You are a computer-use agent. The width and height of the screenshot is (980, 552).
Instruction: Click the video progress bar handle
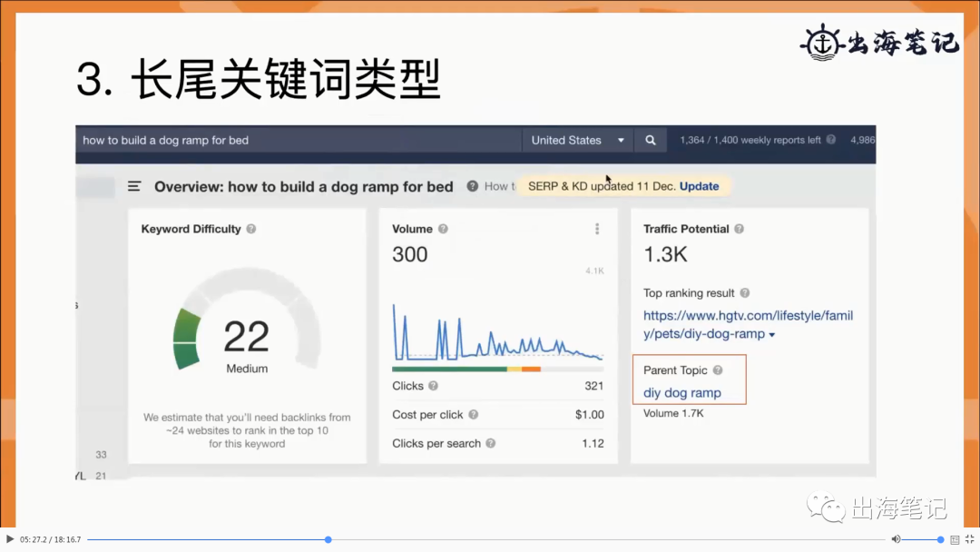pyautogui.click(x=328, y=539)
